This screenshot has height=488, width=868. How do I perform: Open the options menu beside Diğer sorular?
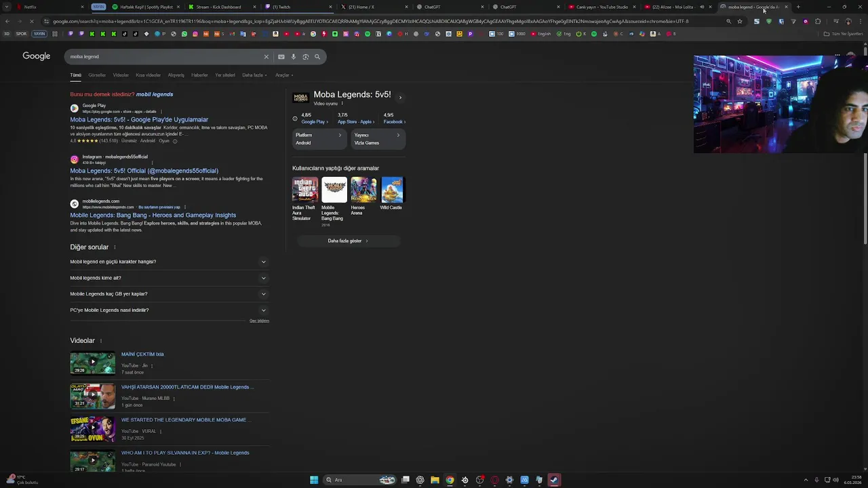(x=115, y=247)
